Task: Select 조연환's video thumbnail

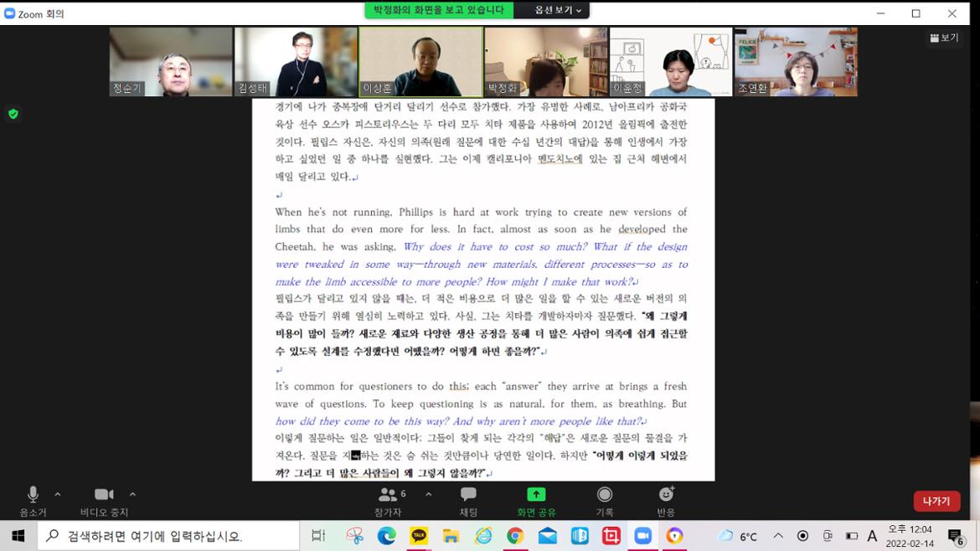Action: pos(796,62)
